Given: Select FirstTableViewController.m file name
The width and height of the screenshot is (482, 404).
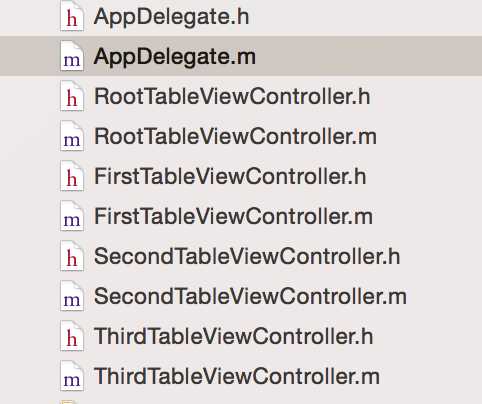Looking at the screenshot, I should 234,216.
